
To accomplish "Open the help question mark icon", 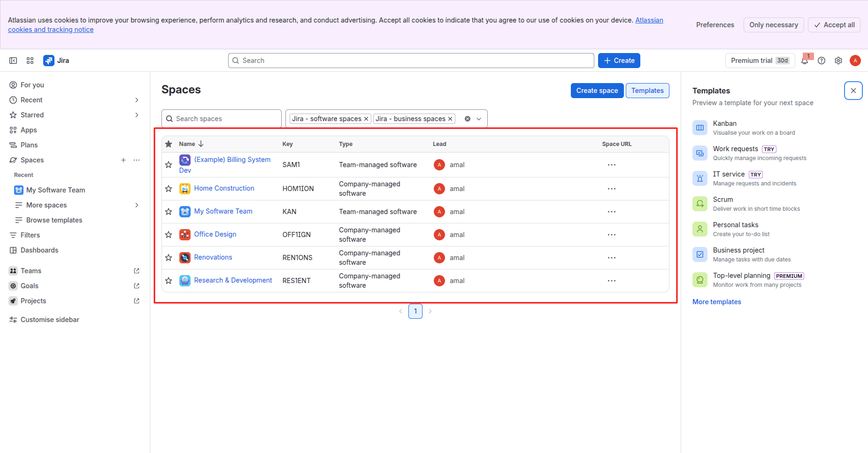I will pyautogui.click(x=822, y=61).
